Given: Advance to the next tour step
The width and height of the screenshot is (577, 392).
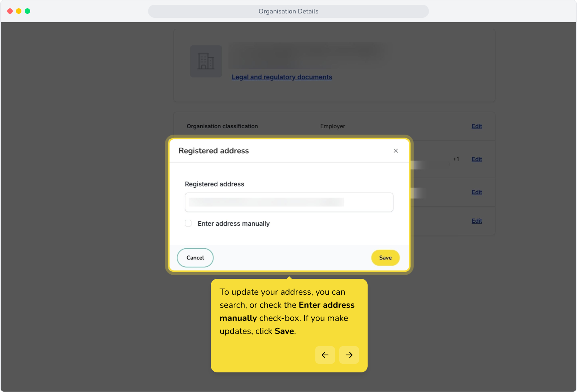Looking at the screenshot, I should (x=349, y=355).
